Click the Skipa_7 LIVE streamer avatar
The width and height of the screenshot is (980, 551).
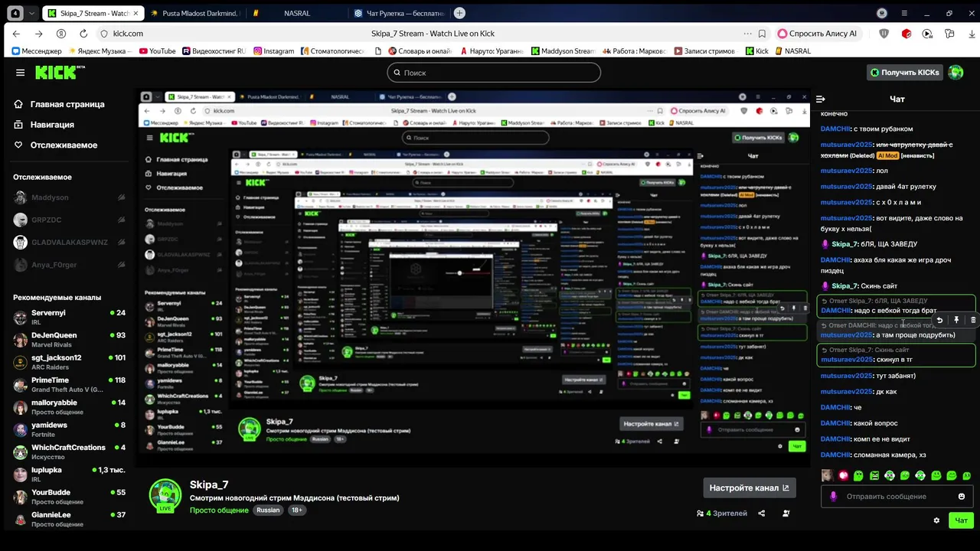coord(165,495)
